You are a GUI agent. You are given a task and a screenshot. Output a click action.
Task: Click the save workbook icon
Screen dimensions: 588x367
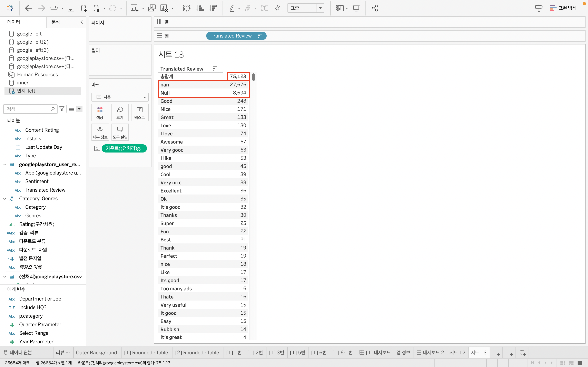[x=71, y=8]
